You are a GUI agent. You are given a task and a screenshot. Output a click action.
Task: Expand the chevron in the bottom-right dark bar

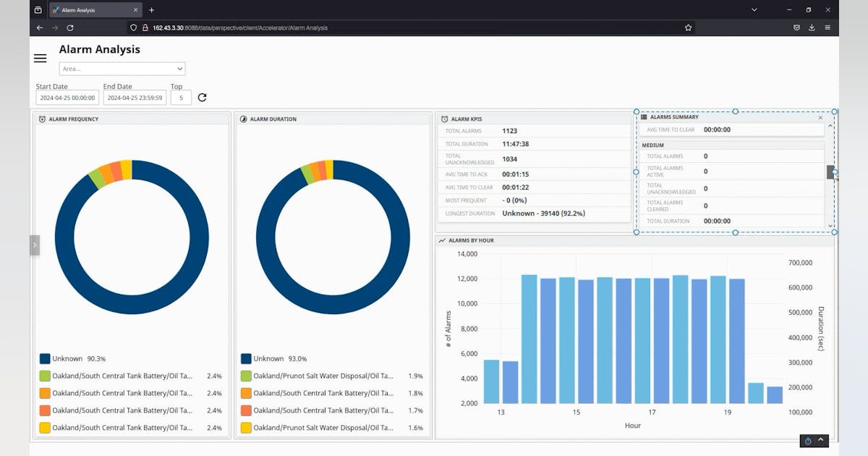(x=821, y=440)
